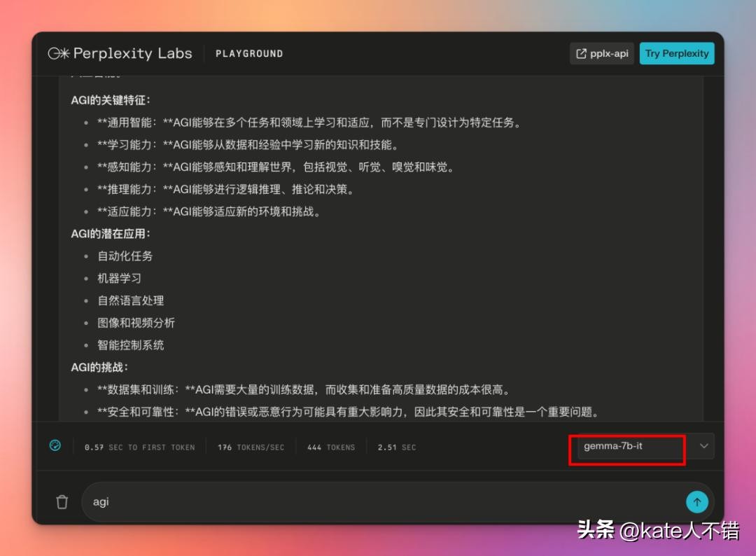Image resolution: width=756 pixels, height=556 pixels.
Task: Expand the model list chevron arrow
Action: pyautogui.click(x=703, y=446)
